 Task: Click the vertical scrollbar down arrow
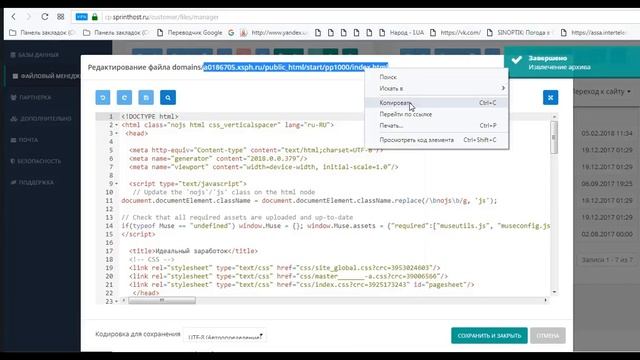point(554,292)
